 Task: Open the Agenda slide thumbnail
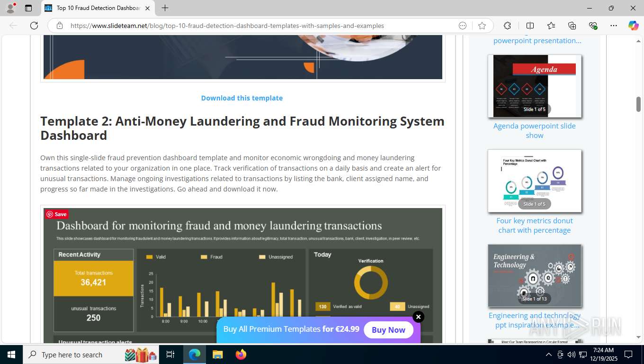click(x=535, y=86)
